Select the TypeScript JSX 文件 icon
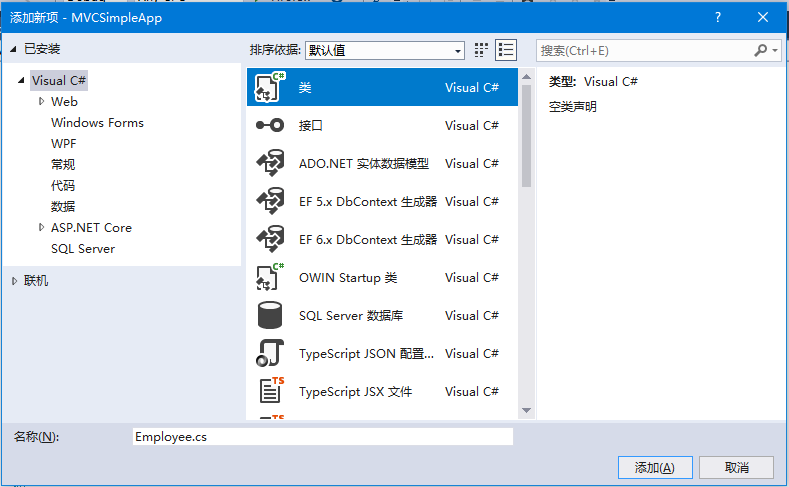The image size is (789, 487). pyautogui.click(x=270, y=392)
